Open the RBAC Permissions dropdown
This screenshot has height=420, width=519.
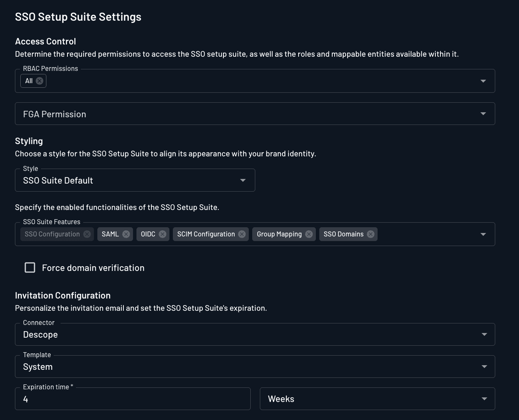point(483,81)
